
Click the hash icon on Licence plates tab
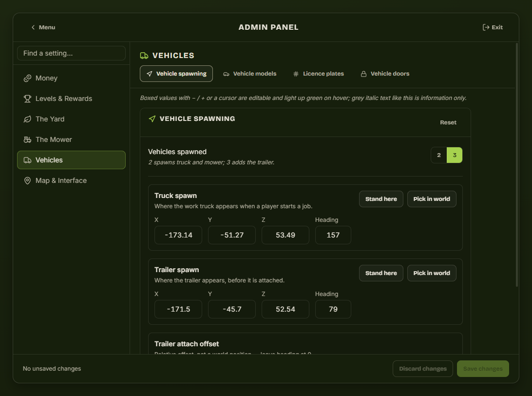coord(296,74)
